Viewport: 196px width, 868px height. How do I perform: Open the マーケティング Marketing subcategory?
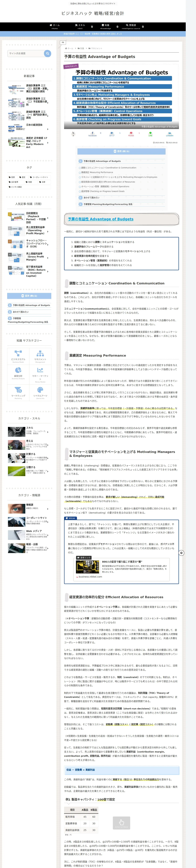click(18, 393)
